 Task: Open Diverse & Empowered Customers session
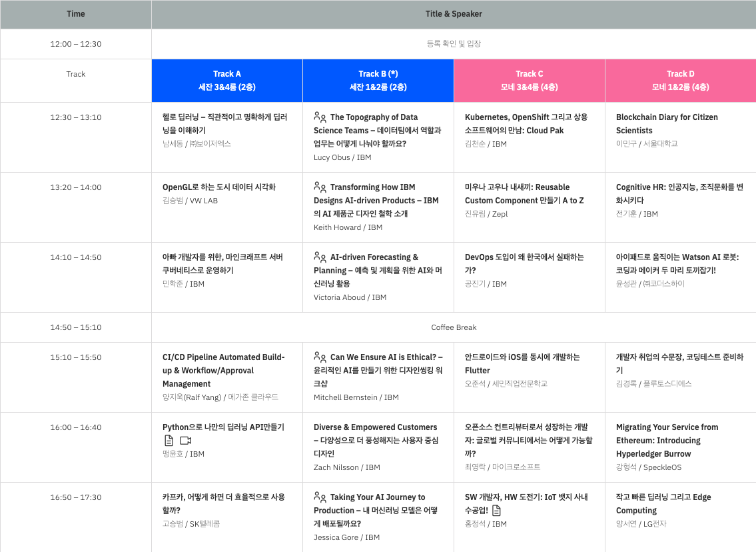[376, 440]
